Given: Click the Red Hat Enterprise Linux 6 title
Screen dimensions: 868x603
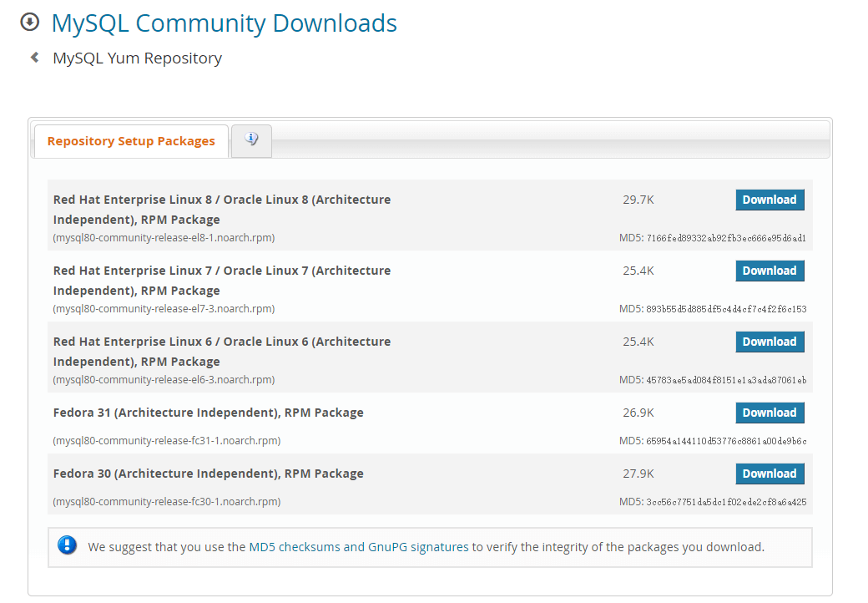Looking at the screenshot, I should (x=222, y=352).
